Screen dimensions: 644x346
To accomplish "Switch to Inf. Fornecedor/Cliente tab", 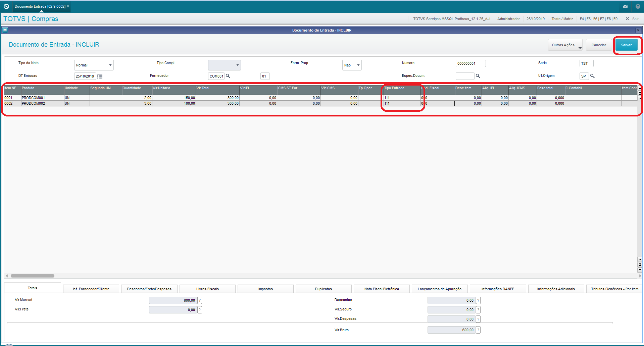I will coord(91,289).
